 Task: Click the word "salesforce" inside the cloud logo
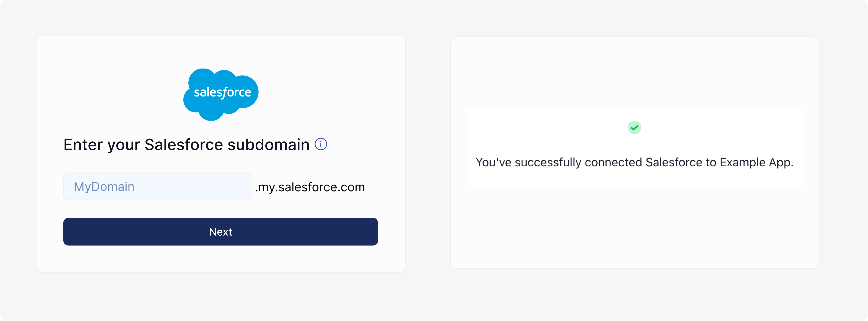[222, 92]
